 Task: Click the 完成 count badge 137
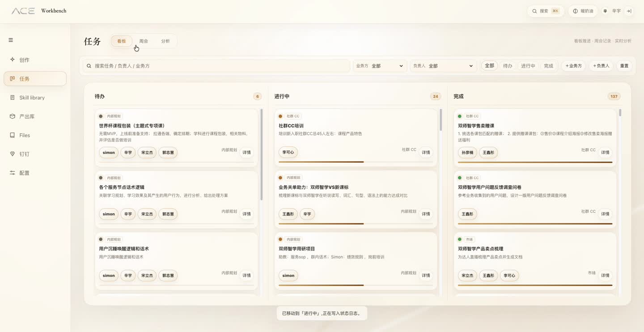click(614, 96)
